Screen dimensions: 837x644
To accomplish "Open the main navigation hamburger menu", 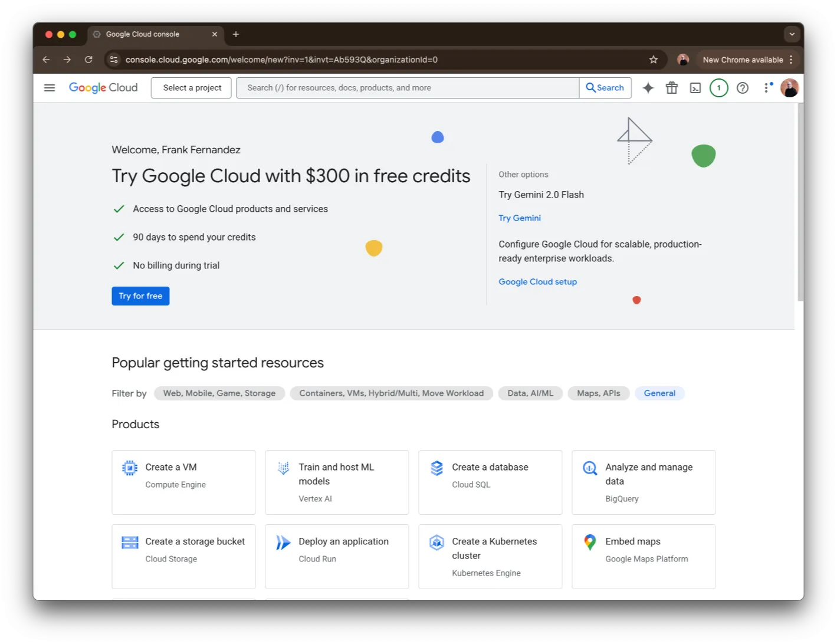I will point(50,88).
